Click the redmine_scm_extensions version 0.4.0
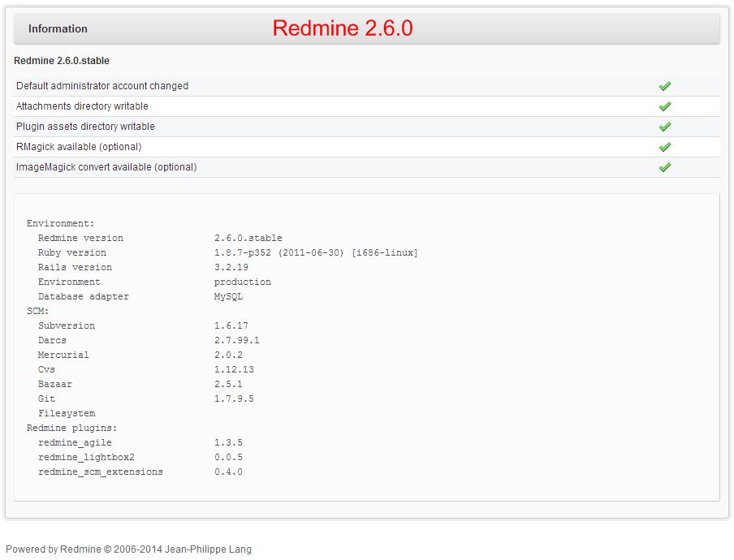Screen dimensions: 734x560 point(228,472)
